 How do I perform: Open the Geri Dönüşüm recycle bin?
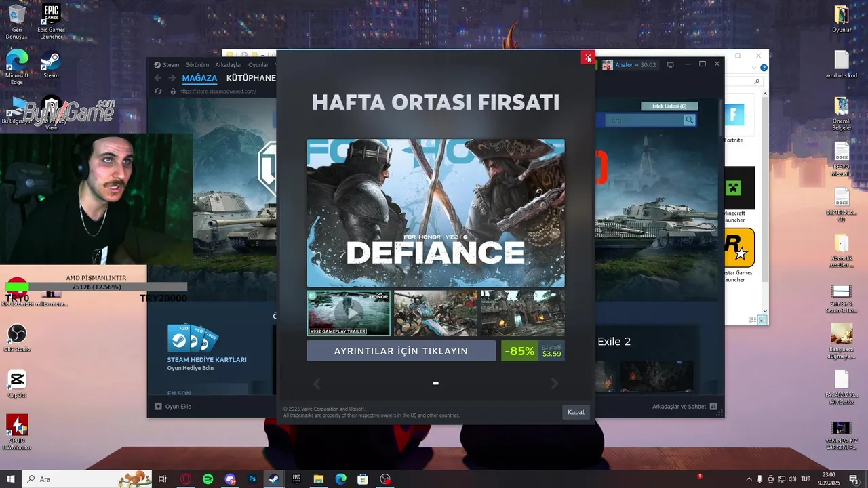coord(17,21)
